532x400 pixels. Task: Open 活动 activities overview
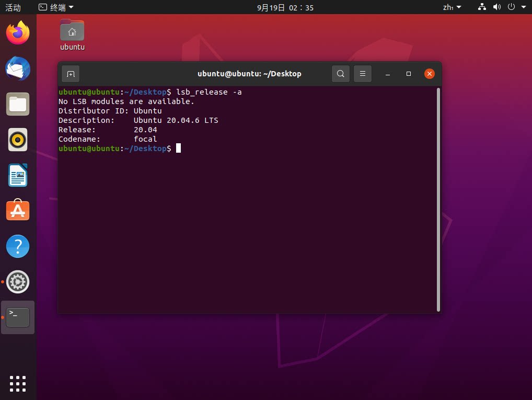point(13,7)
